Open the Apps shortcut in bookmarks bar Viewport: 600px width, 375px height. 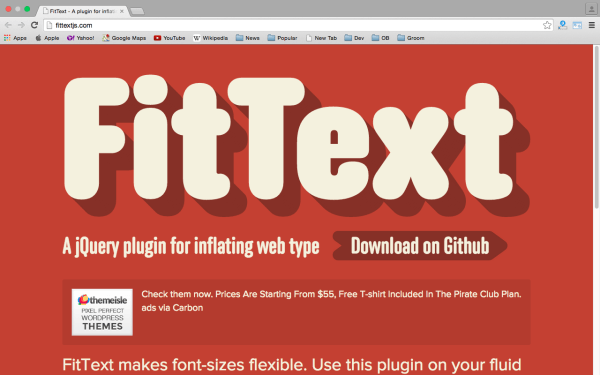[15, 38]
